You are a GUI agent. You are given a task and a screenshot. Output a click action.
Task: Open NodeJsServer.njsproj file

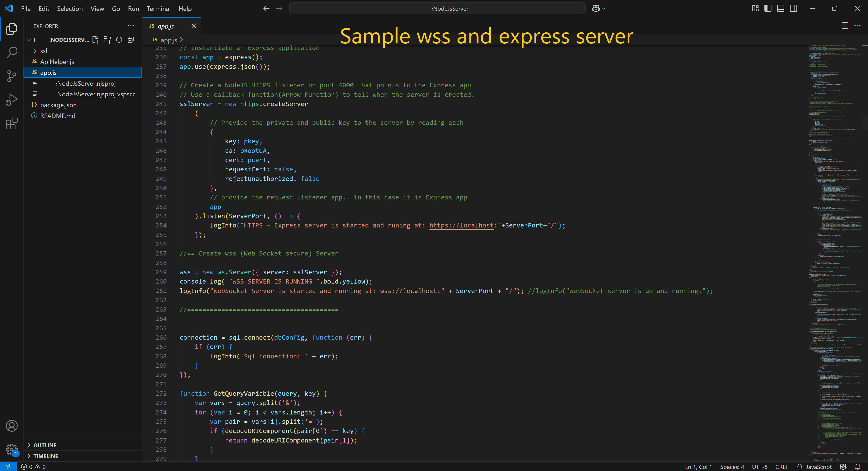[x=83, y=83]
